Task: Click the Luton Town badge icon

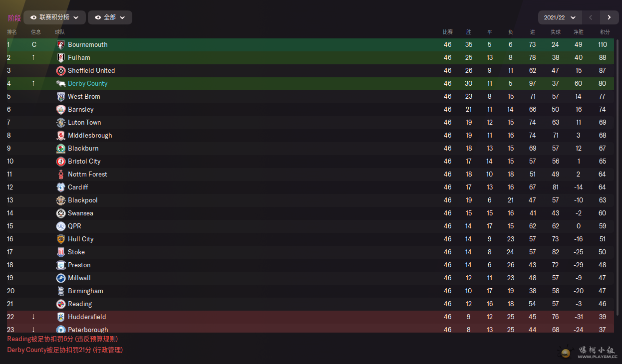Action: 61,122
